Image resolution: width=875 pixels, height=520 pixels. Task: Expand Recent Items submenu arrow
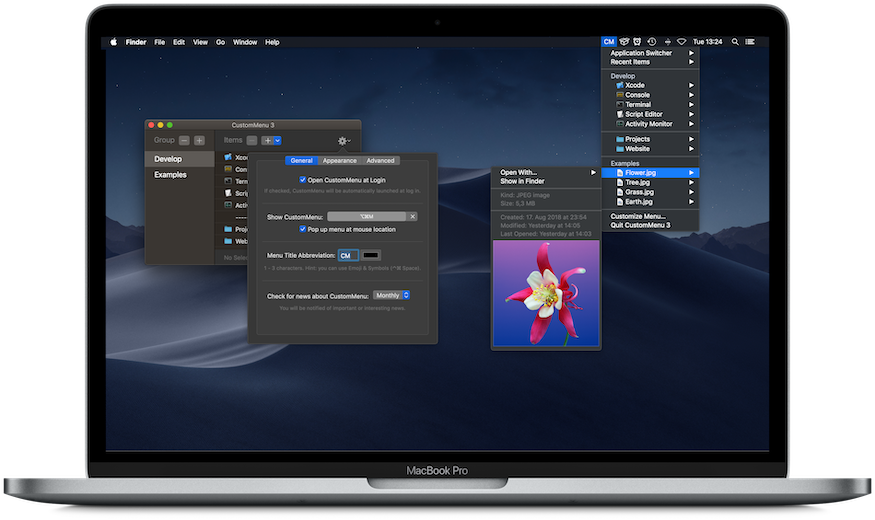click(x=691, y=62)
